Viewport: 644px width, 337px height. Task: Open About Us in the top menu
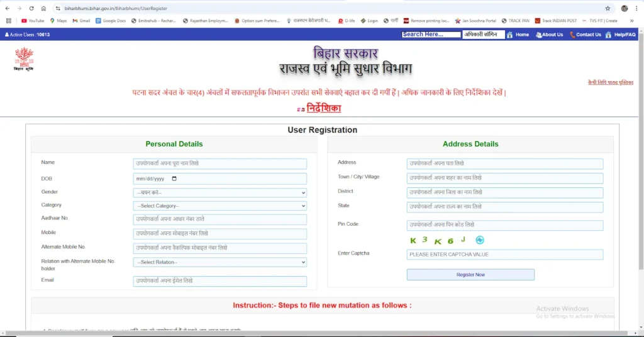click(x=550, y=35)
